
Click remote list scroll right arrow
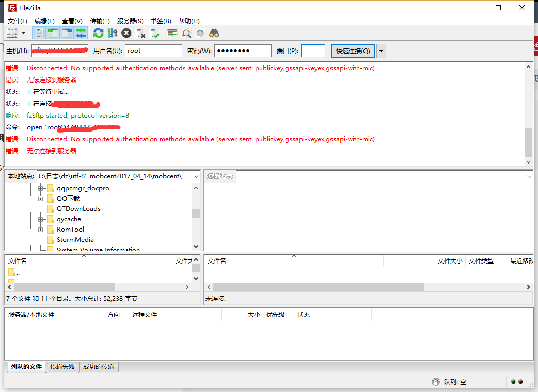pyautogui.click(x=528, y=287)
